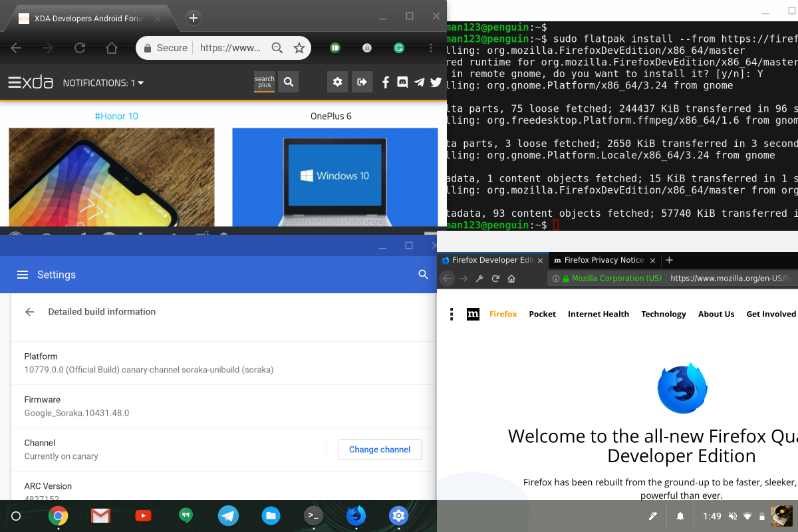Open Mozilla site vertical dots menu

click(452, 314)
